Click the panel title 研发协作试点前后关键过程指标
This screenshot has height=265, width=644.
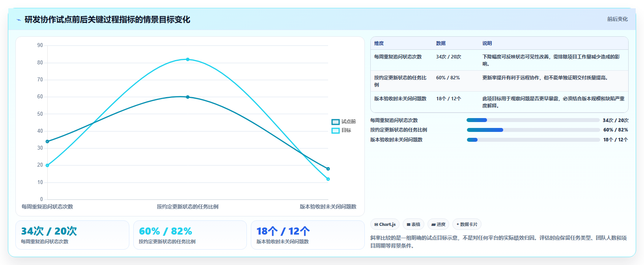click(107, 20)
